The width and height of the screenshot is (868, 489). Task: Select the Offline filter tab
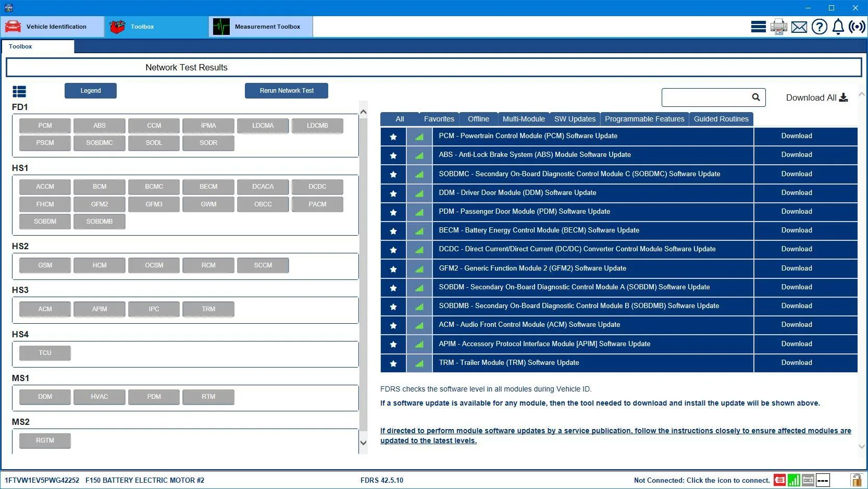click(x=478, y=119)
